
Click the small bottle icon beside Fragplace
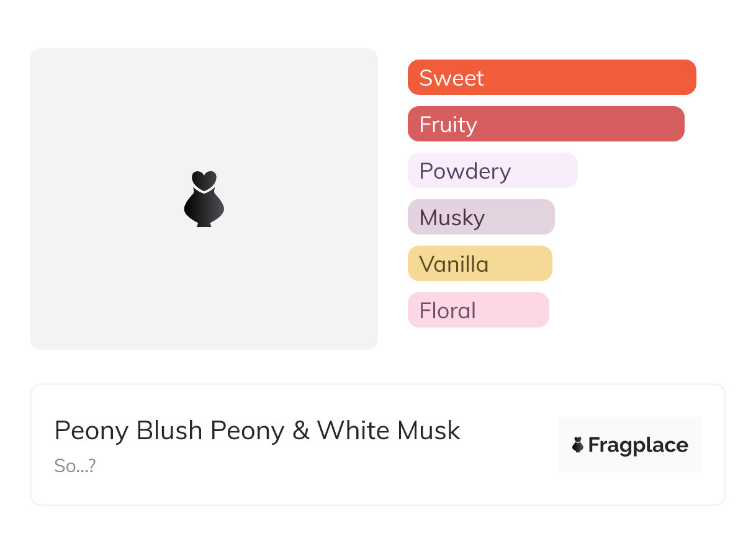578,445
